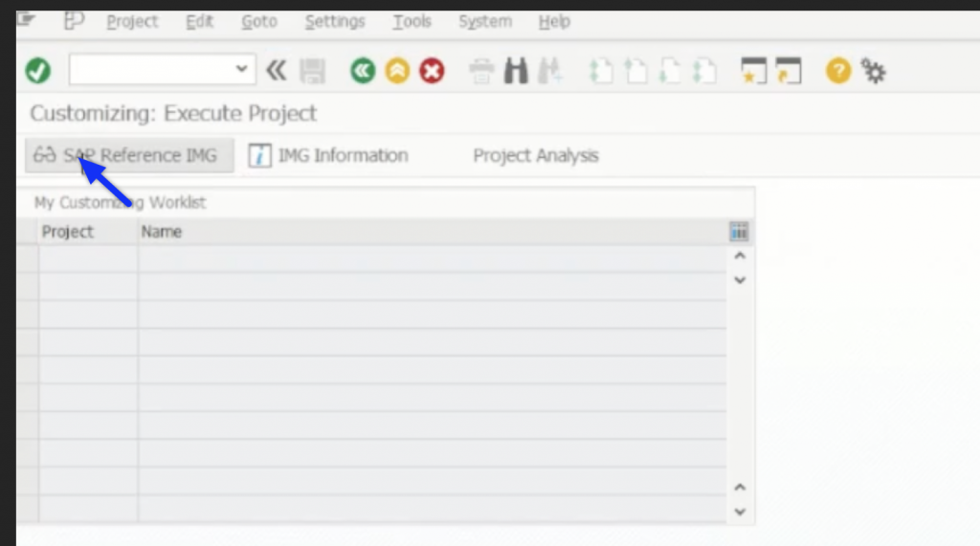980x546 pixels.
Task: Click the SAP Reference IMG button
Action: click(129, 155)
